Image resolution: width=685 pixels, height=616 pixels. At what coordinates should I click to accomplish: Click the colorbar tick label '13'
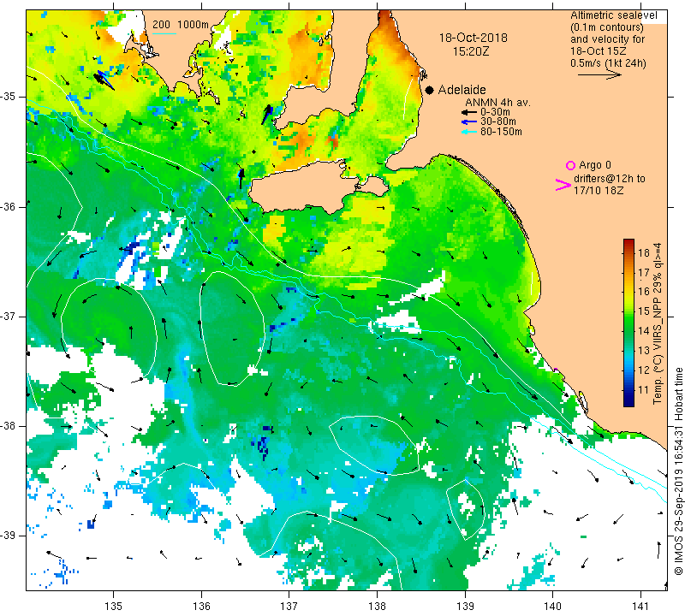(x=644, y=351)
